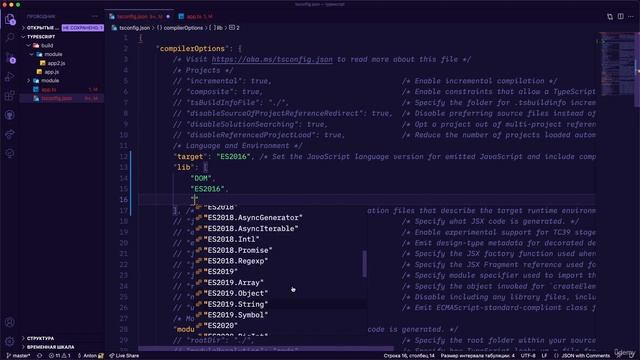Open the Manage gear icon
Screen dimensions: 640x360
(x=10, y=341)
